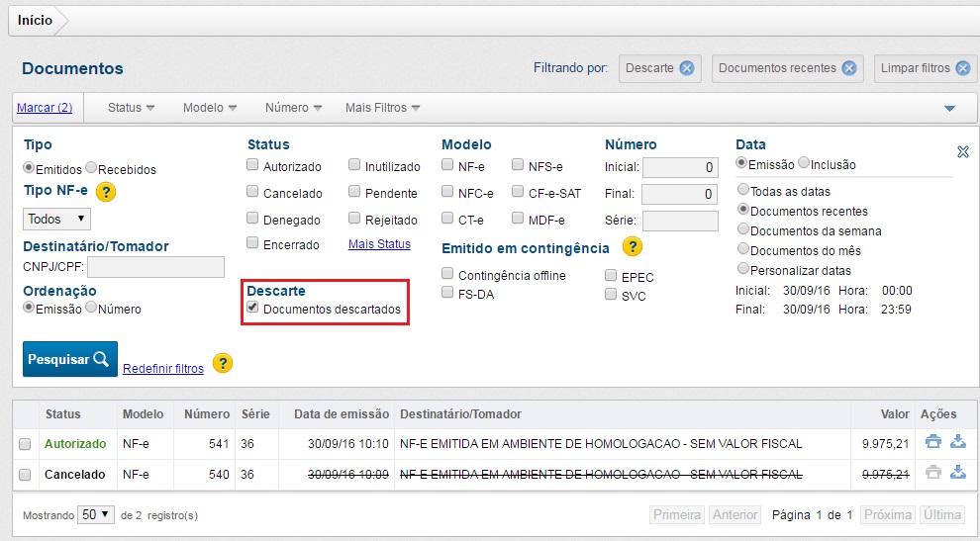Screen dimensions: 980x541
Task: Open the Tipo NF-e Todos dropdown
Action: tap(56, 219)
